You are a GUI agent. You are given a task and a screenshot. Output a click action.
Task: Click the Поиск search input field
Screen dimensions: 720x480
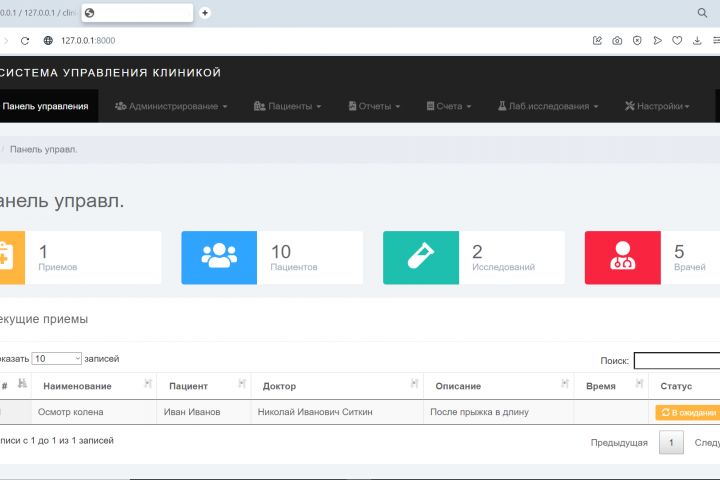click(x=677, y=361)
